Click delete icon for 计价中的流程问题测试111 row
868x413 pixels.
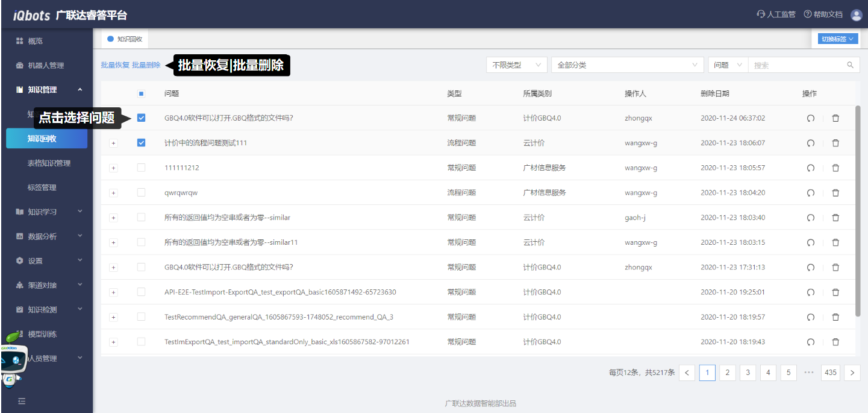(x=835, y=143)
